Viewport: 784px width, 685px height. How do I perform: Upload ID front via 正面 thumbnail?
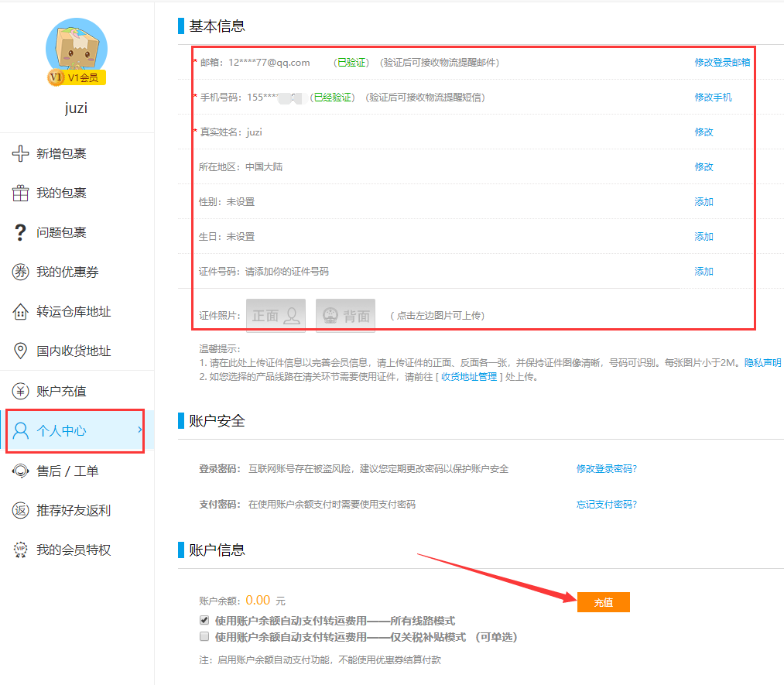click(x=276, y=316)
